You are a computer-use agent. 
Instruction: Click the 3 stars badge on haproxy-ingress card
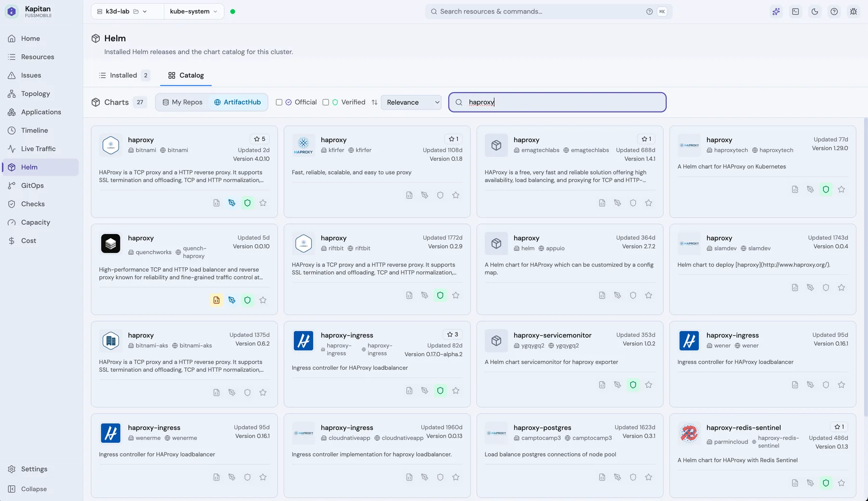452,334
